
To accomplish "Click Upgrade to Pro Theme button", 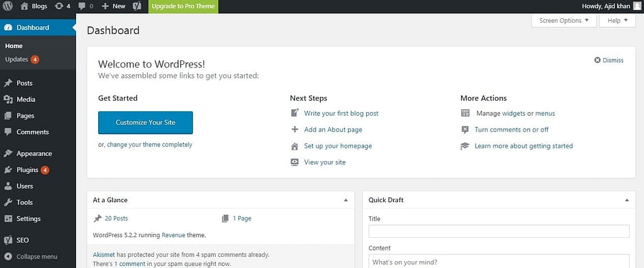I will pyautogui.click(x=182, y=6).
